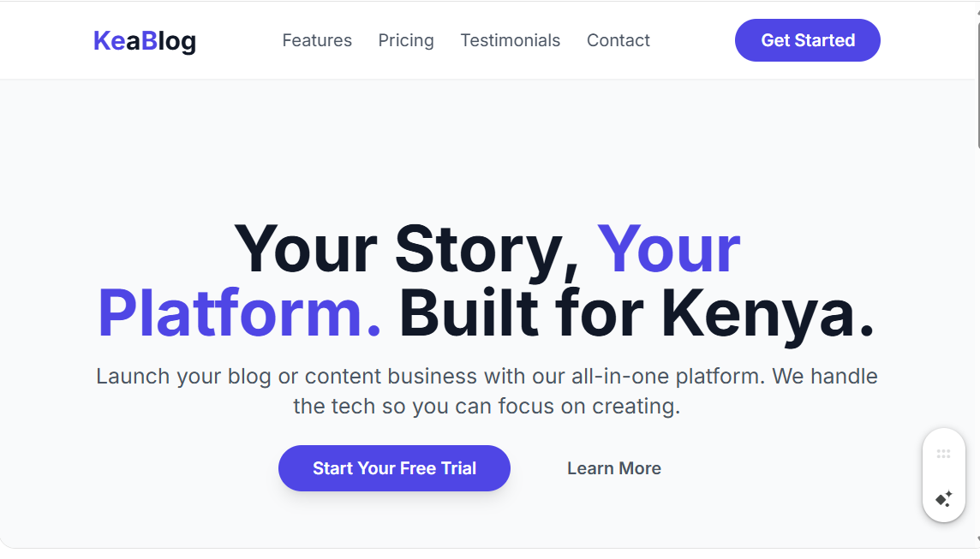Viewport: 980px width, 559px height.
Task: Click the "Launch your blog" description paragraph
Action: click(x=487, y=377)
